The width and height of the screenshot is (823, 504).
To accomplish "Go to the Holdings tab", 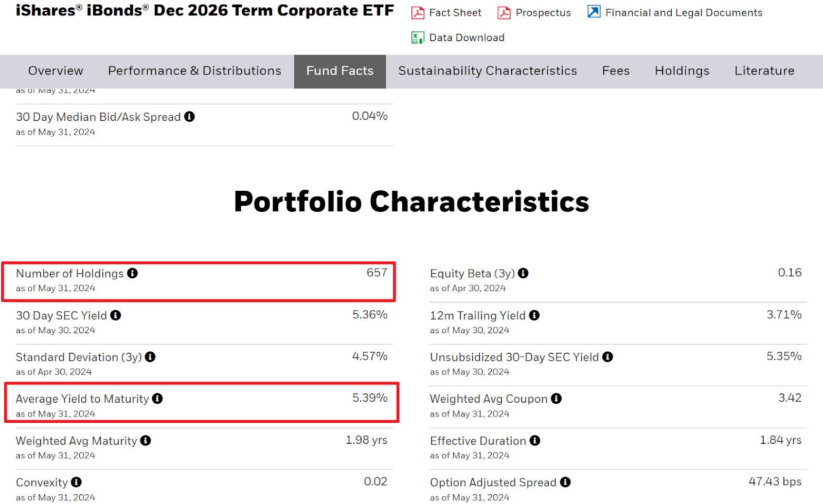I will (682, 71).
